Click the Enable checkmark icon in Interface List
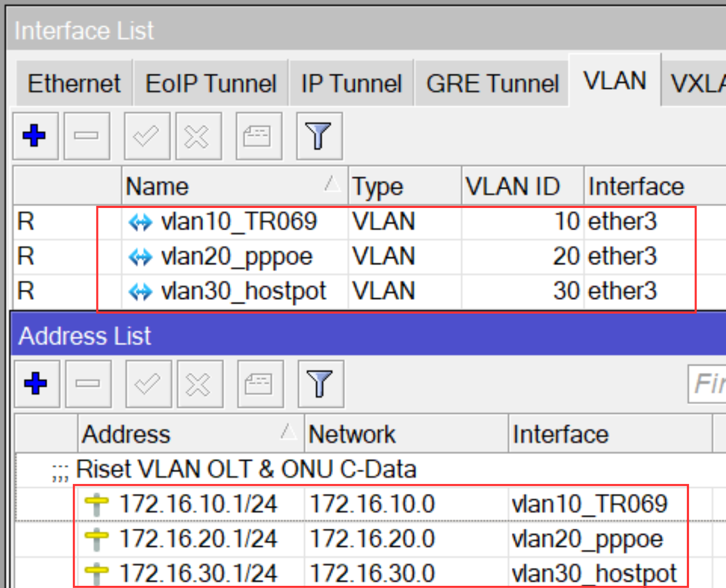Screen dimensions: 726x588 pos(146,136)
